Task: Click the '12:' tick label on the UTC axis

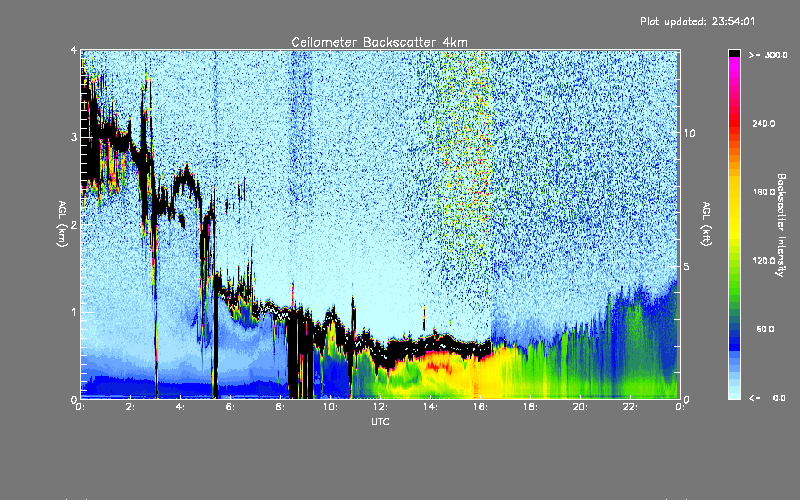Action: [380, 407]
